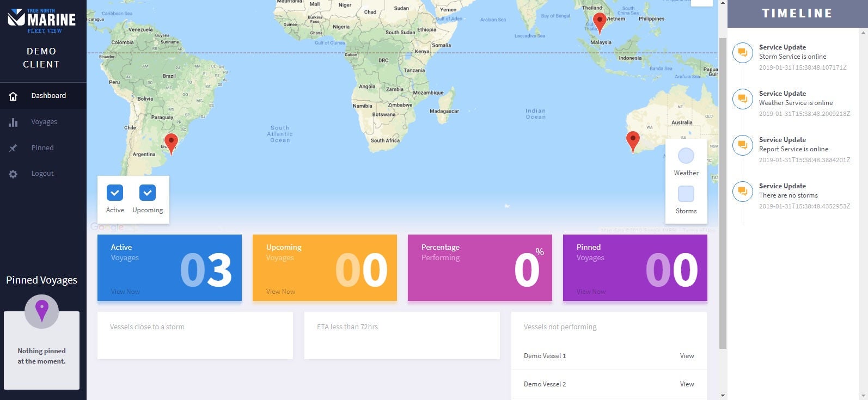Click the 'Vessels close to a storm' panel
Viewport: 868px width, 400px height.
[195, 335]
